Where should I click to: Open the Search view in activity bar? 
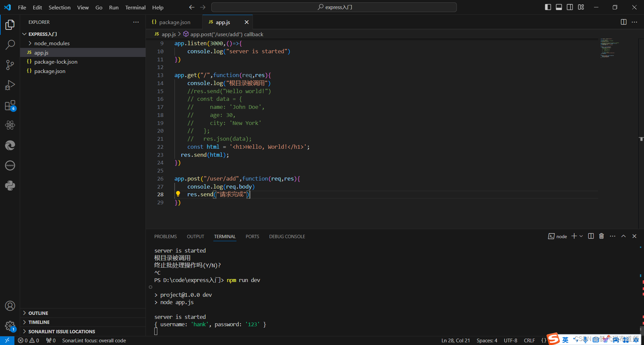(x=10, y=45)
